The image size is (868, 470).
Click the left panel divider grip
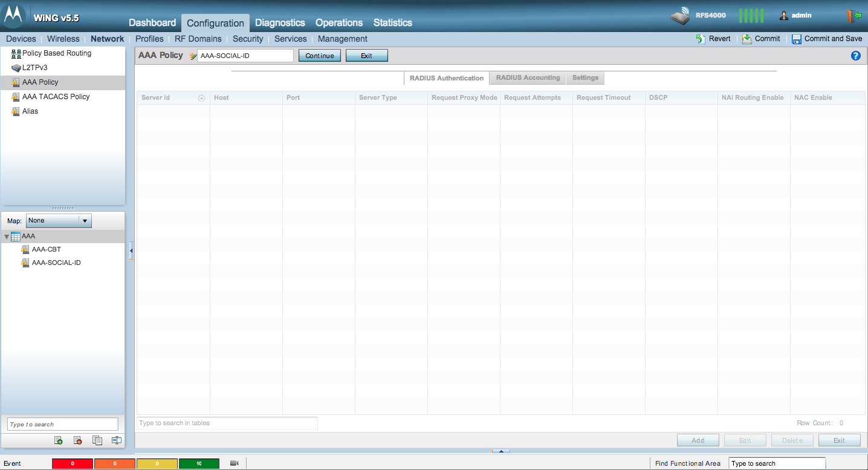coord(63,208)
